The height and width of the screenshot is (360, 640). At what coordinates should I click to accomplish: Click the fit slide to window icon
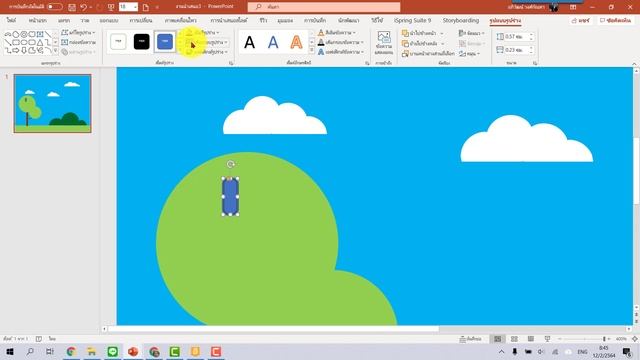click(634, 339)
